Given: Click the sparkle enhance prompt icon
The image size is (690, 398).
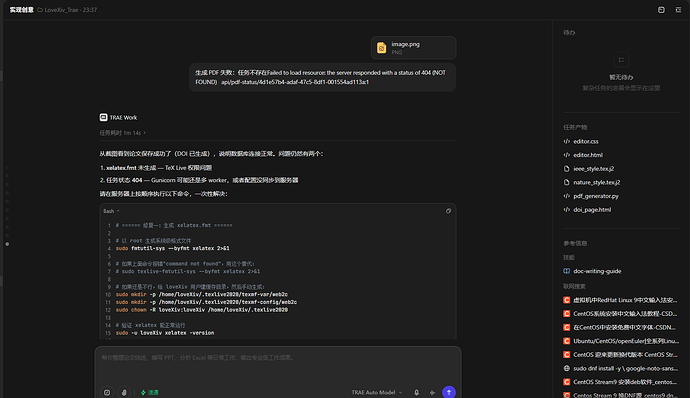Looking at the screenshot, I should (432, 392).
